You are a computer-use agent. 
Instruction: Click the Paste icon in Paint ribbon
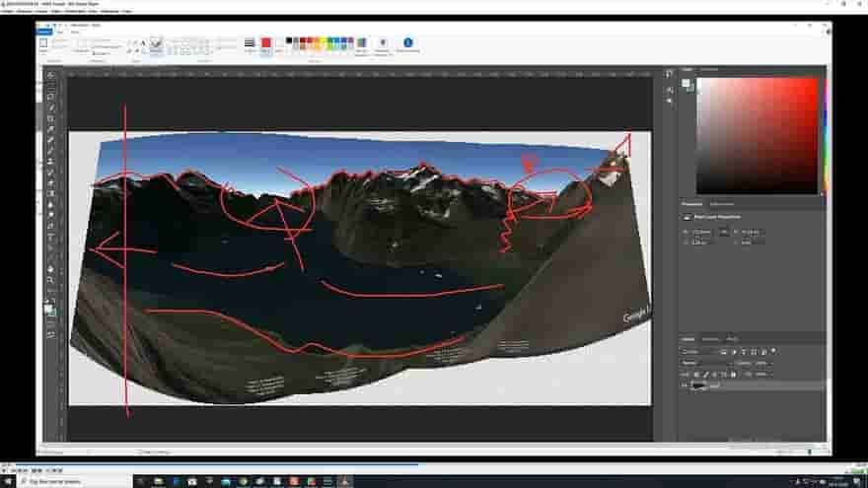(44, 44)
